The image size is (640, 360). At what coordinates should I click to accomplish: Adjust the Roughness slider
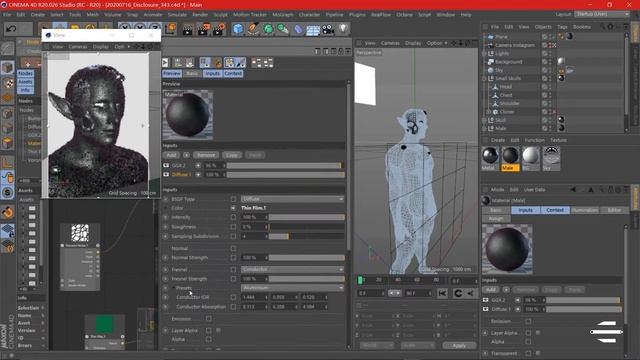click(307, 227)
